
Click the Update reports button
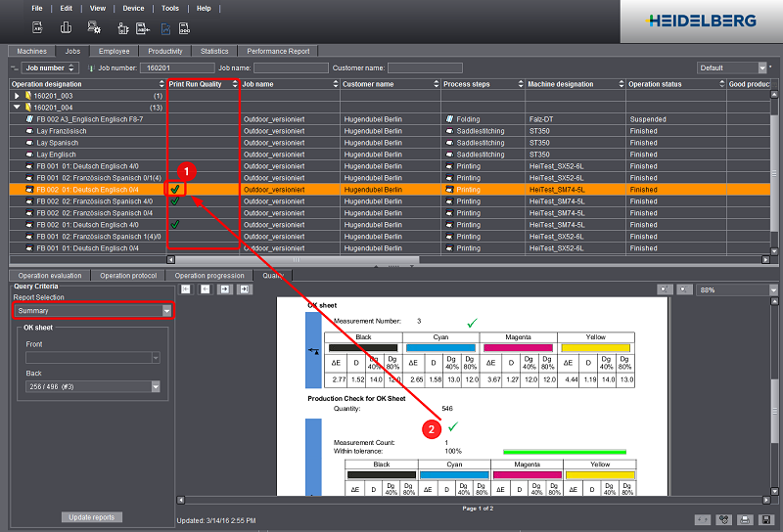tap(92, 517)
